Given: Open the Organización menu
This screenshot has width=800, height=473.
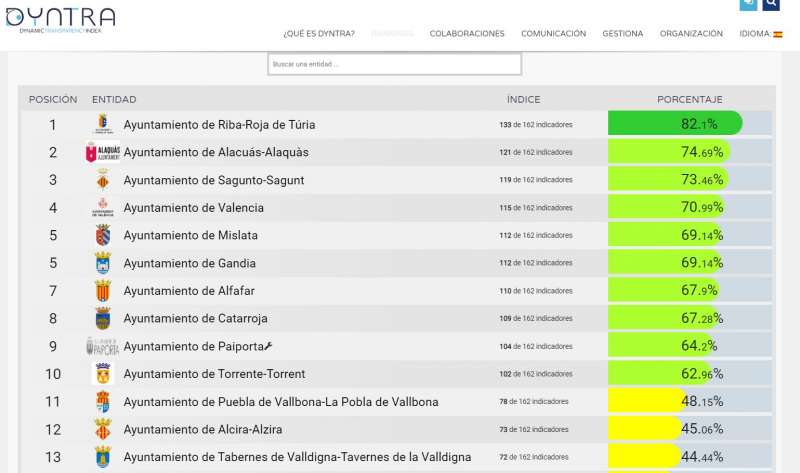Looking at the screenshot, I should 691,34.
